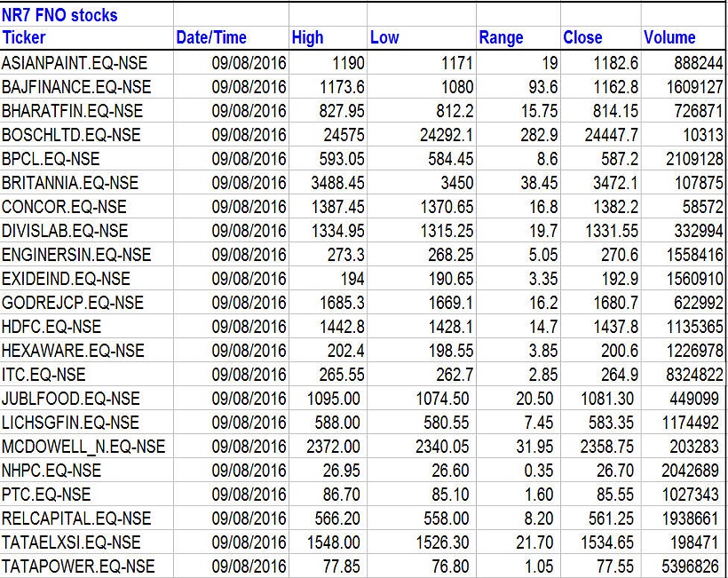Image resolution: width=728 pixels, height=578 pixels.
Task: Select the Volume column header
Action: tap(669, 38)
